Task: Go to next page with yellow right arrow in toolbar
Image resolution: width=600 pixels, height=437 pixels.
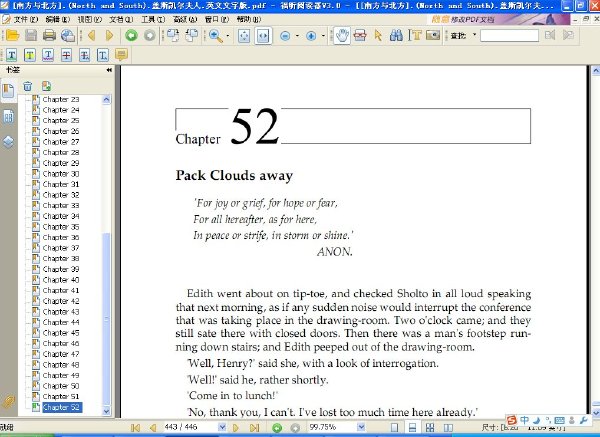Action: [109, 36]
